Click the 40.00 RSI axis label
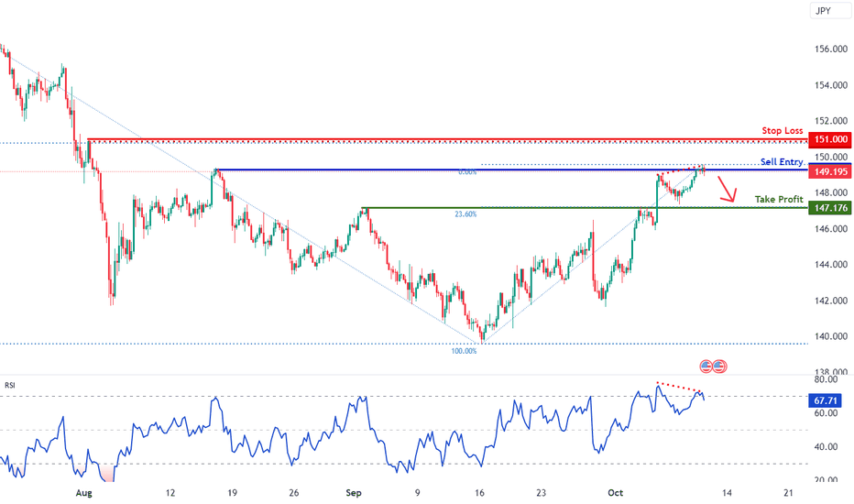This screenshot has width=854, height=504. pyautogui.click(x=826, y=447)
